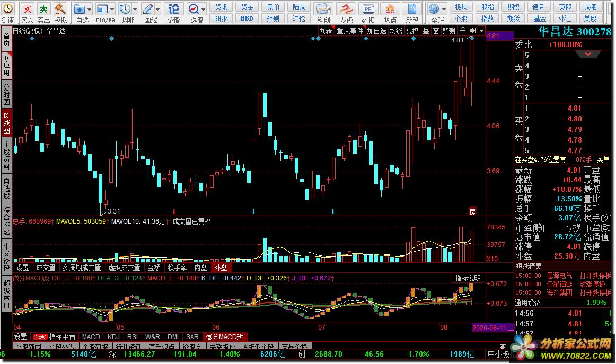Click the BBD toolbar button

[x=247, y=19]
